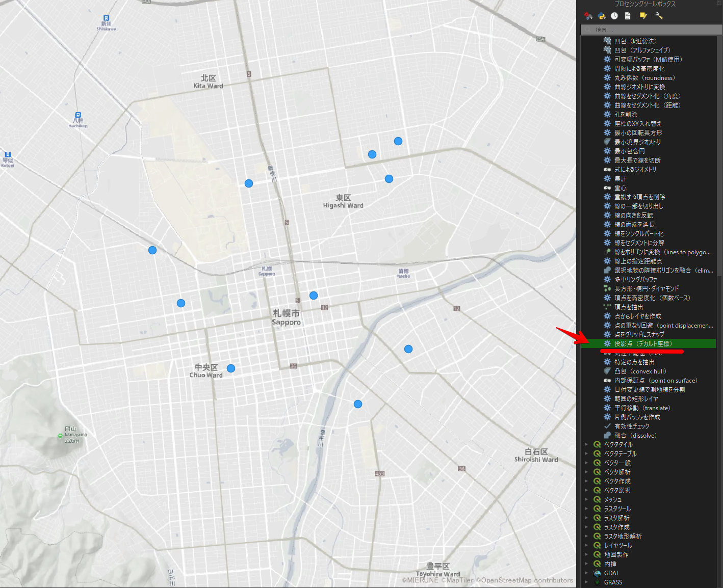Image resolution: width=723 pixels, height=588 pixels.
Task: Click the icon beside 線をポリゴンに変換
Action: tap(607, 252)
